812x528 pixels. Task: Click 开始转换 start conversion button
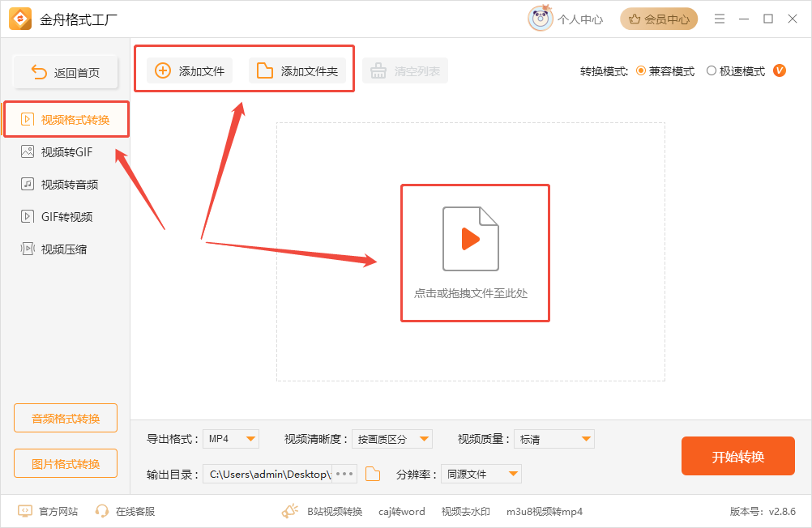738,456
